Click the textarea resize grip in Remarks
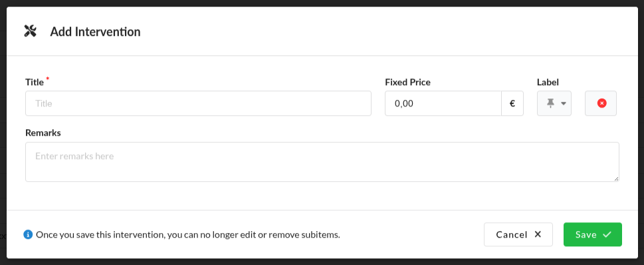The height and width of the screenshot is (265, 644). [616, 178]
